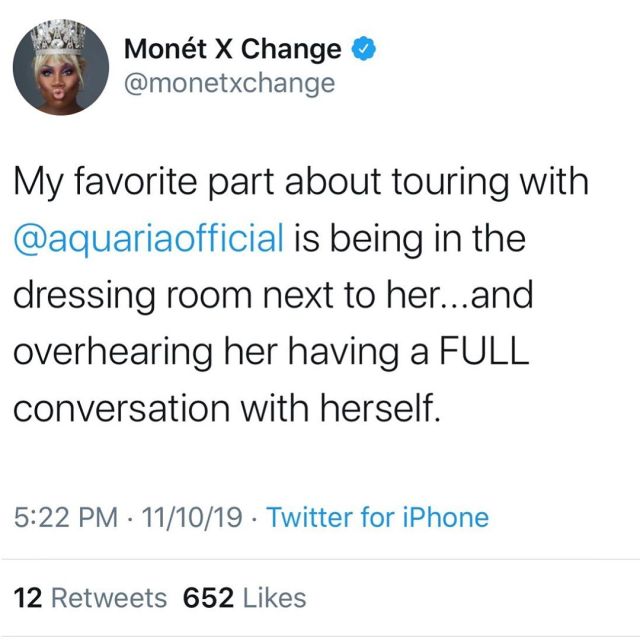Screen dimensions: 640x640
Task: Click the number 652 like count
Action: pos(208,598)
